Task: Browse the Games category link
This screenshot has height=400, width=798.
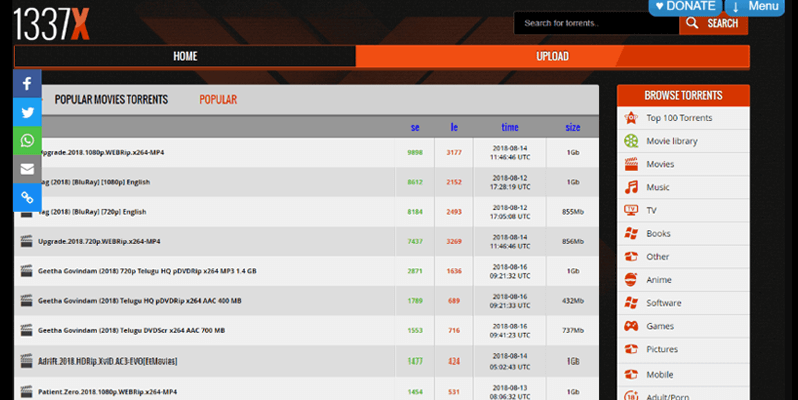Action: 660,326
